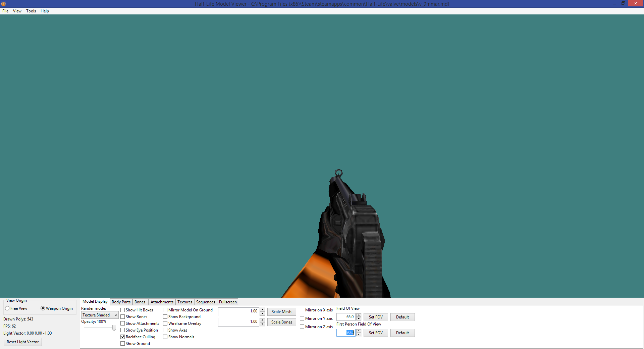Screen dimensions: 644x349
Task: Click the Half-Life app icon in title bar
Action: [3, 4]
